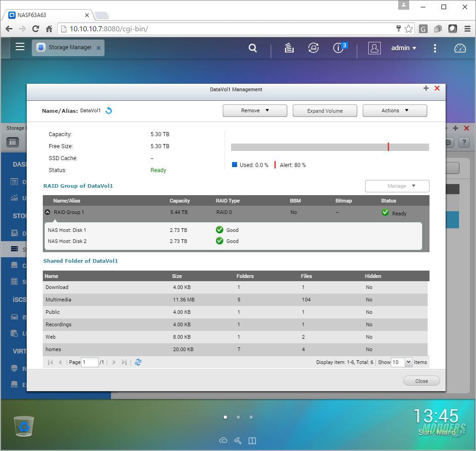
Task: Go to previous page of shared folders
Action: pos(60,362)
